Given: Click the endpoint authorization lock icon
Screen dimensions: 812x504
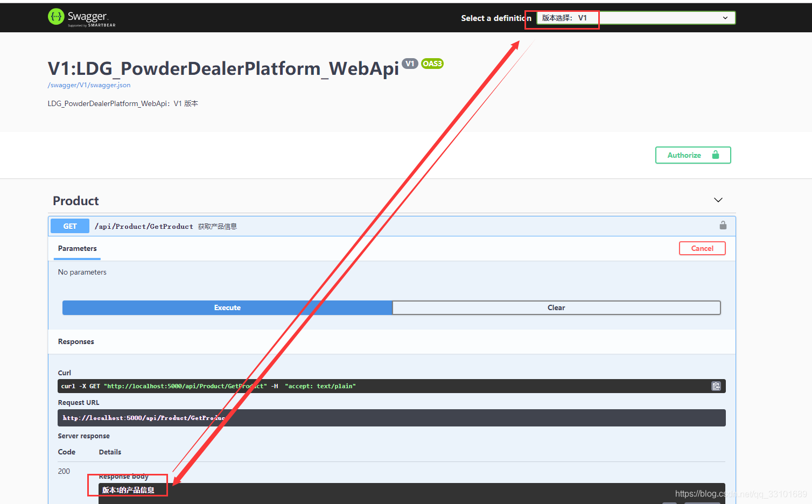Looking at the screenshot, I should click(x=723, y=225).
